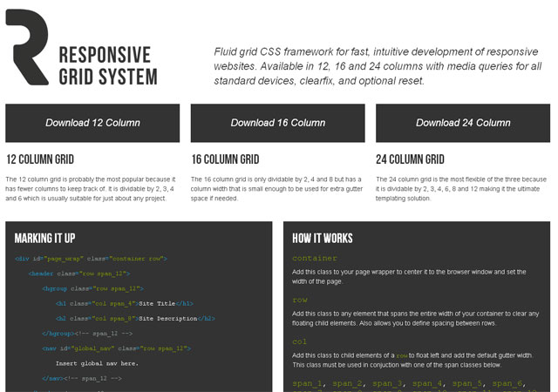
Task: Click the span_2 class name
Action: [347, 383]
